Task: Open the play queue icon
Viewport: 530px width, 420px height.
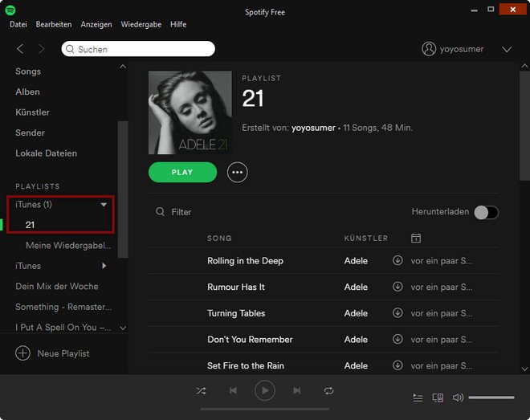Action: tap(418, 398)
